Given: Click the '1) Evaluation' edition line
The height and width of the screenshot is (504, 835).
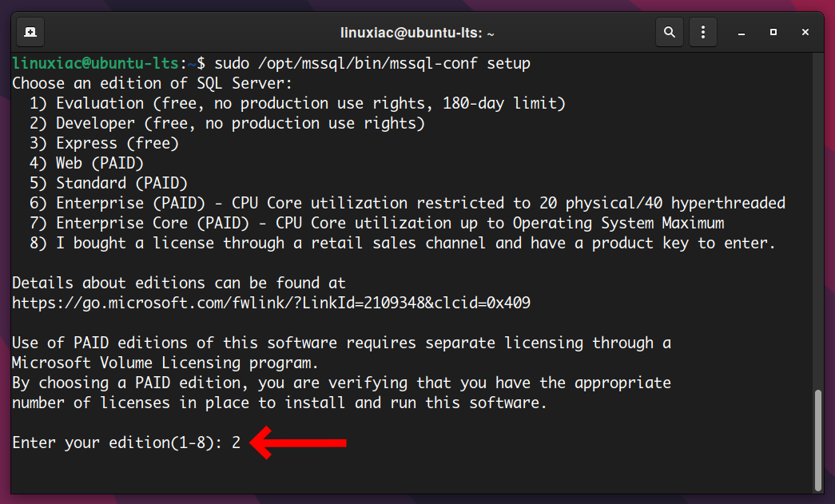Looking at the screenshot, I should pyautogui.click(x=297, y=103).
